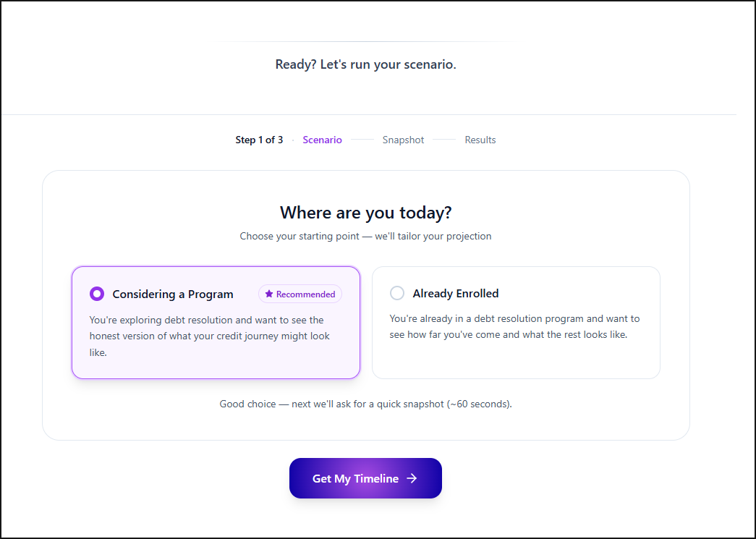756x539 pixels.
Task: Click the highlighted Scenario step indicator
Action: coord(322,140)
